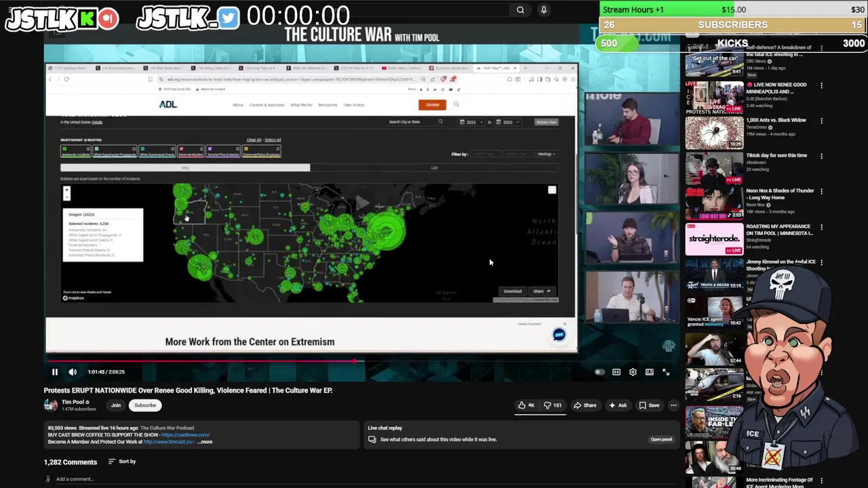868x488 pixels.
Task: Open the 'Tiktok day for sure this time' title
Action: (x=776, y=155)
